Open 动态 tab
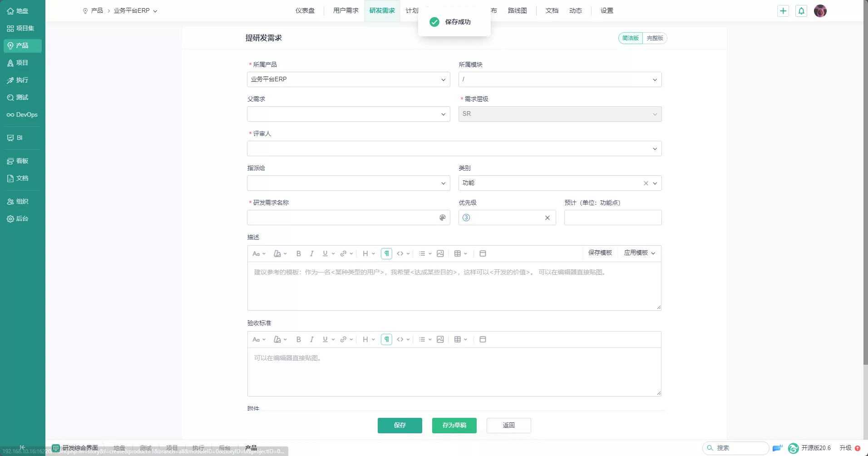Image resolution: width=868 pixels, height=456 pixels. (576, 10)
